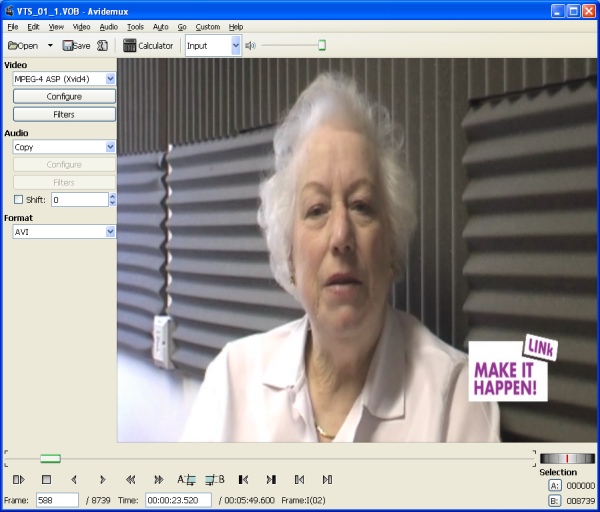
Task: Mute audio with the speaker icon
Action: [x=250, y=46]
